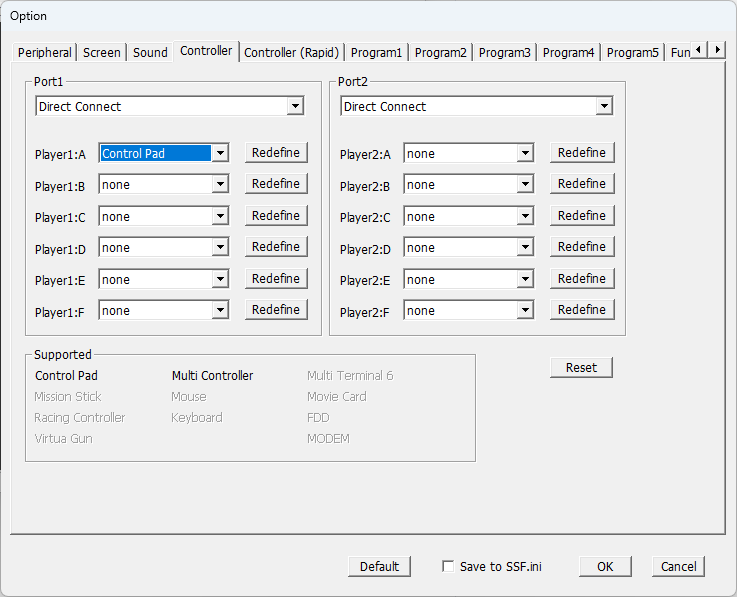Switch to the Screen tab
The image size is (737, 597).
click(102, 52)
